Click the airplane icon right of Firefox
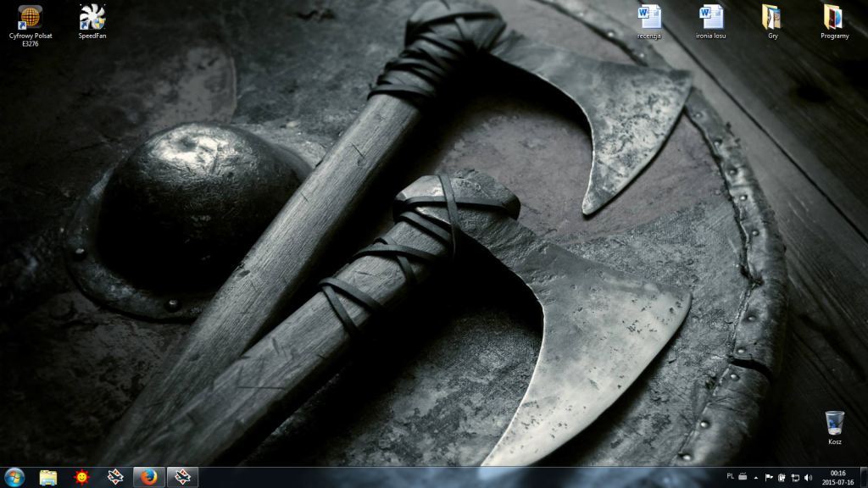This screenshot has width=868, height=488. point(183,478)
